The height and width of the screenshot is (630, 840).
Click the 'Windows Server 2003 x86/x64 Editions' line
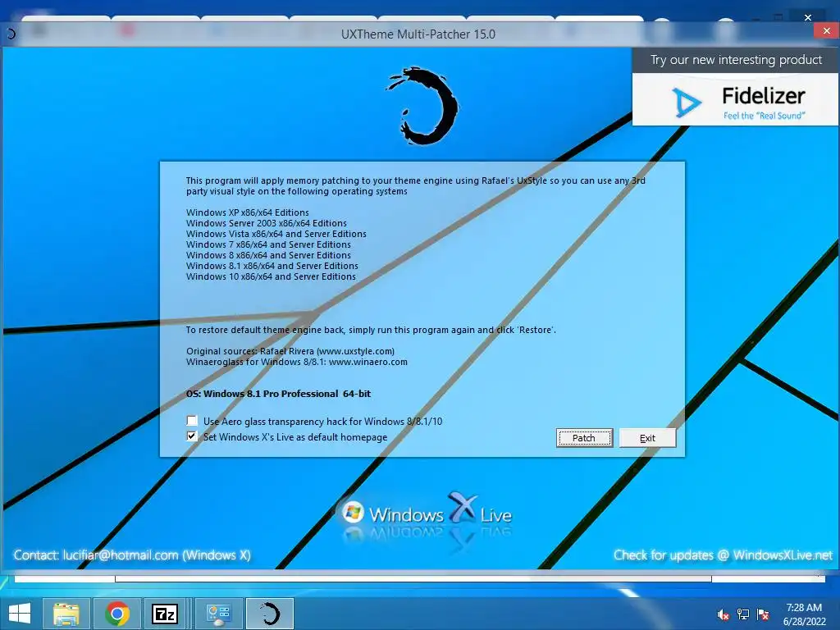267,223
